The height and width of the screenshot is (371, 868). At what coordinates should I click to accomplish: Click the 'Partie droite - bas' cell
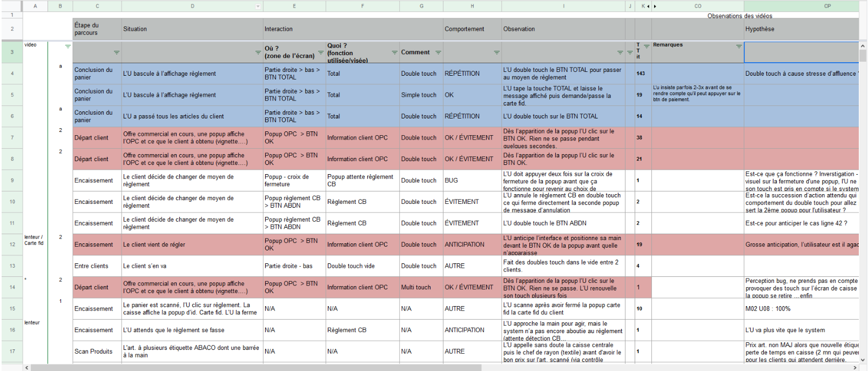[294, 266]
